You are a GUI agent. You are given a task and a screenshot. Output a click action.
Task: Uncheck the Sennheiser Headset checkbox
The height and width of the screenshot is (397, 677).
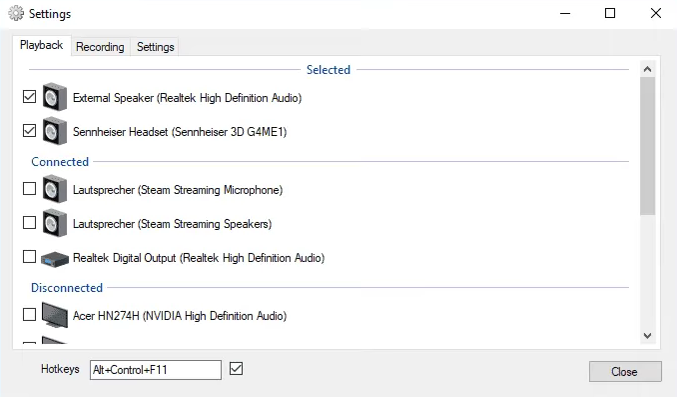[29, 130]
